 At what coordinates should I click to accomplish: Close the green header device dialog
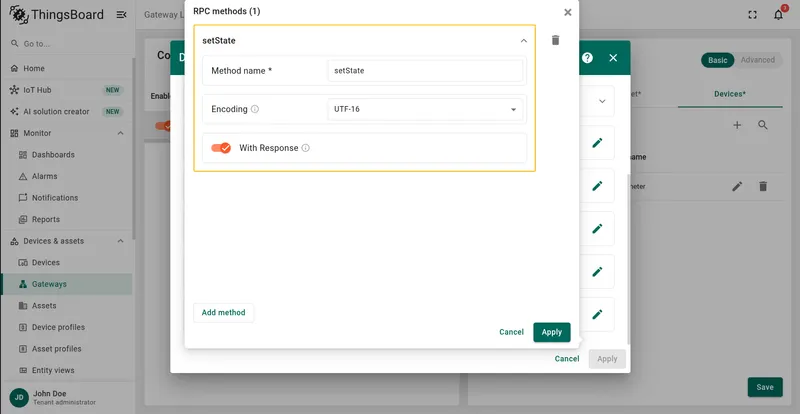tap(613, 58)
